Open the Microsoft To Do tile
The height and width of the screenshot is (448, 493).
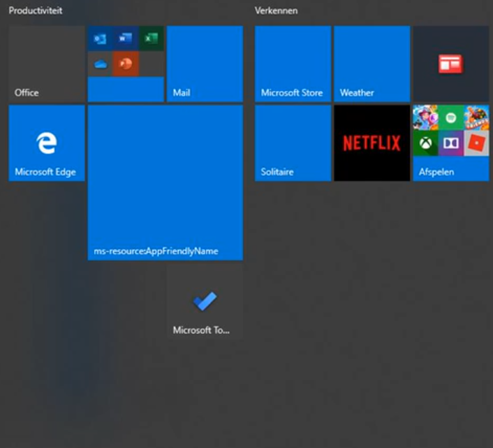tap(205, 301)
